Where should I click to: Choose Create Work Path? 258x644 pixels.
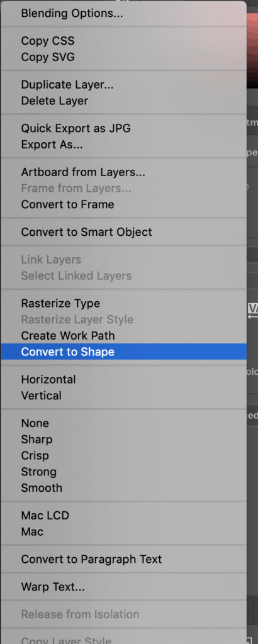point(123,336)
